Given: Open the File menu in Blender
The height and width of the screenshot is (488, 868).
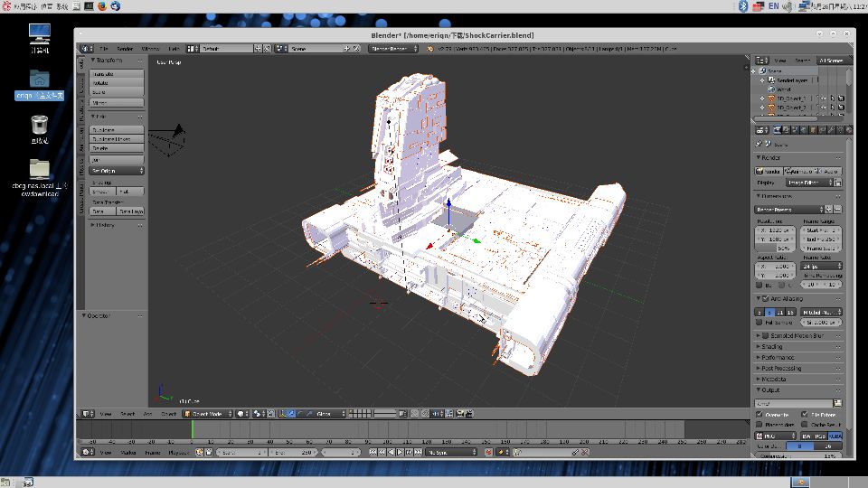Looking at the screenshot, I should [x=104, y=48].
